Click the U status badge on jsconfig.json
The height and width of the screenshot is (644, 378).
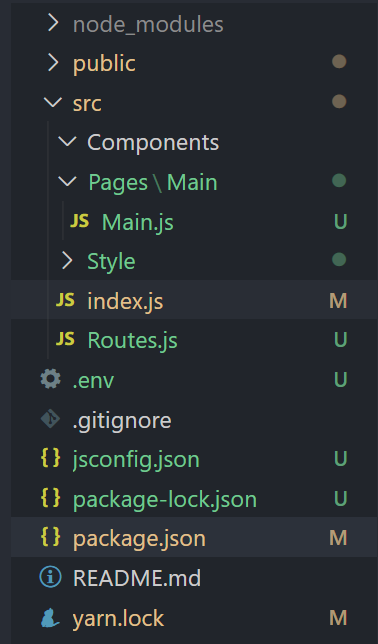(x=341, y=458)
